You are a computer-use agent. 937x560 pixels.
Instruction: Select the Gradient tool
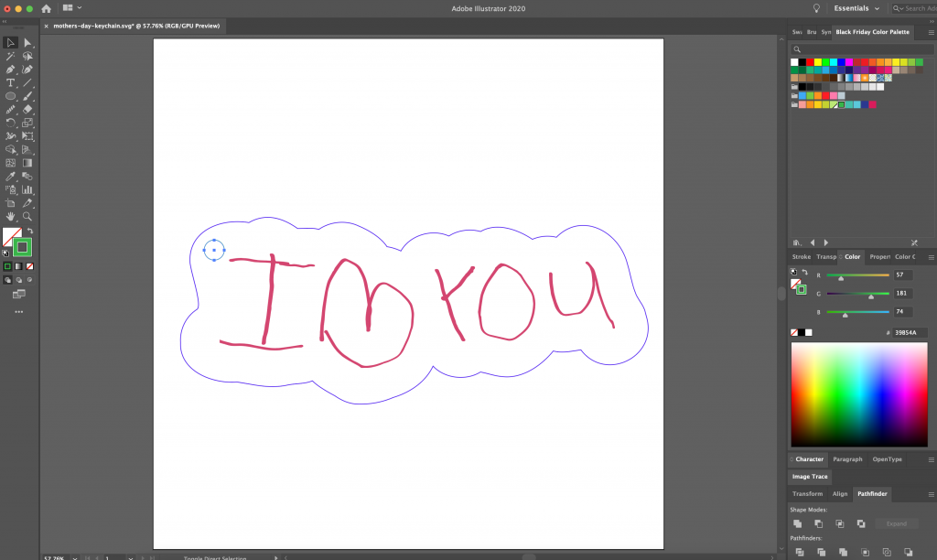[27, 163]
